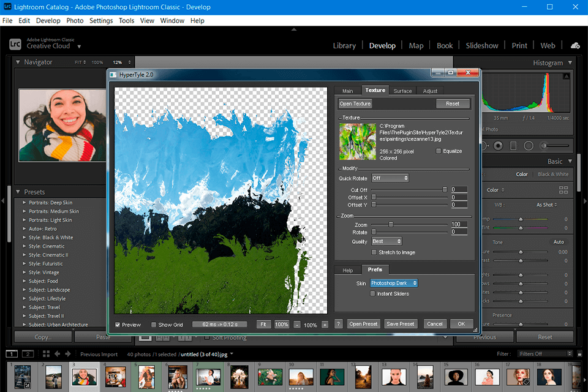
Task: Click the Rotate value input field
Action: click(x=459, y=232)
